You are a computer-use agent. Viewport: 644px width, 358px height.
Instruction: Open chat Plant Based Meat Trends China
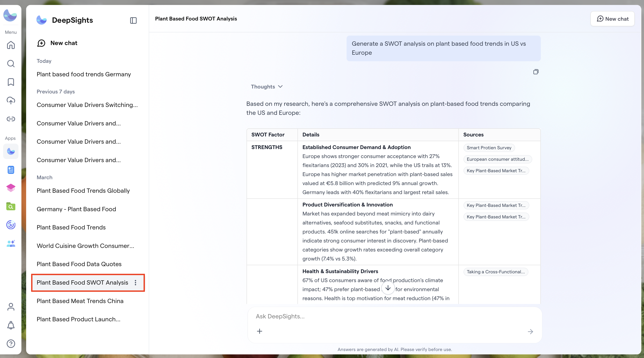pos(80,301)
